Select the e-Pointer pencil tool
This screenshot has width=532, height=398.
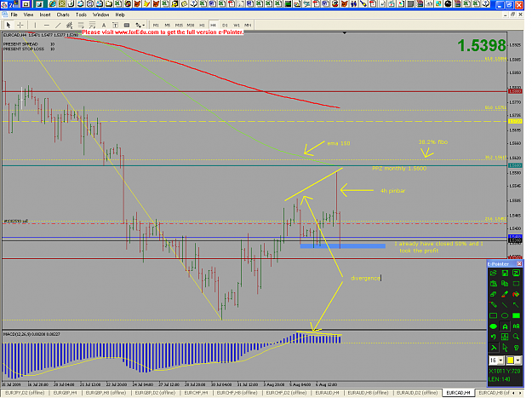[x=494, y=304]
